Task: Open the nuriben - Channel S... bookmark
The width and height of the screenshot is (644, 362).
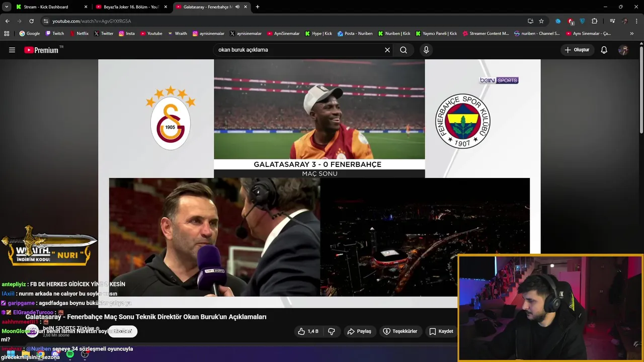Action: pos(537,34)
